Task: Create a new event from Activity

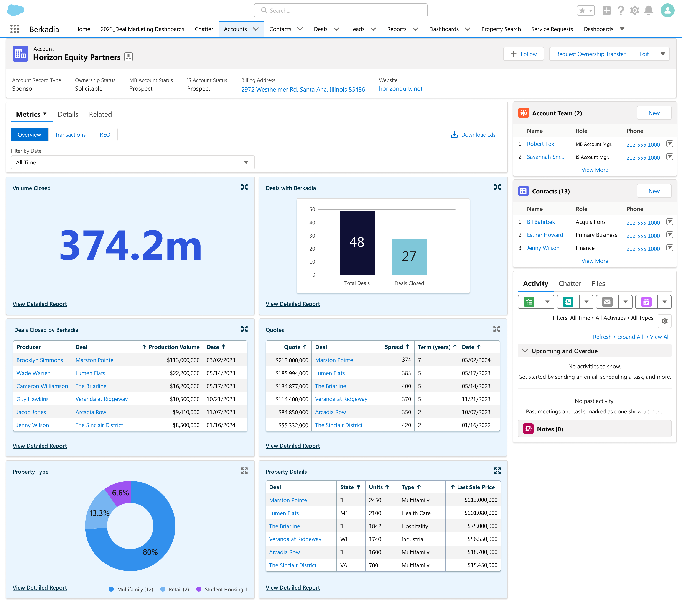Action: point(646,302)
